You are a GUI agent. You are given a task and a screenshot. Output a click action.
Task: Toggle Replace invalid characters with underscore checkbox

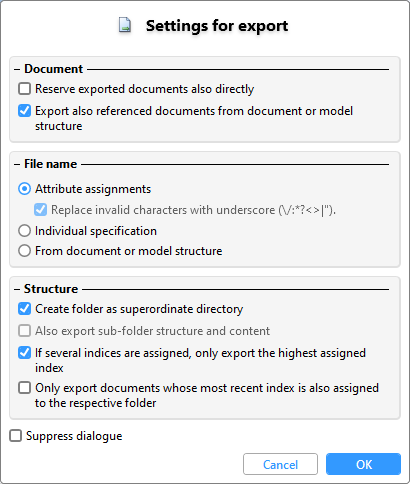click(x=40, y=210)
